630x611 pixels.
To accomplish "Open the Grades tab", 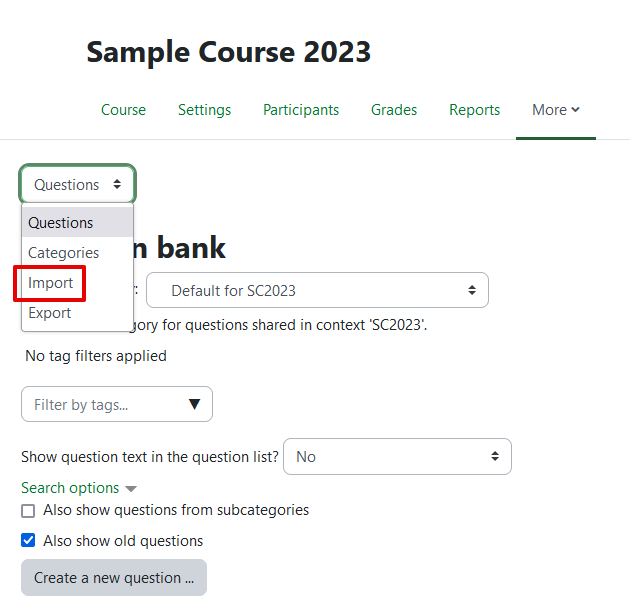I will click(x=393, y=110).
